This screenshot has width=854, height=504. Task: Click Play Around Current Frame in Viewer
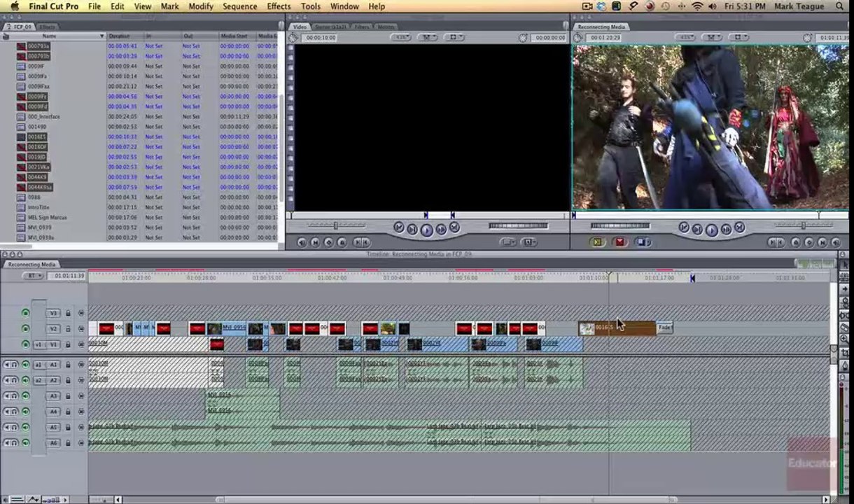[441, 229]
